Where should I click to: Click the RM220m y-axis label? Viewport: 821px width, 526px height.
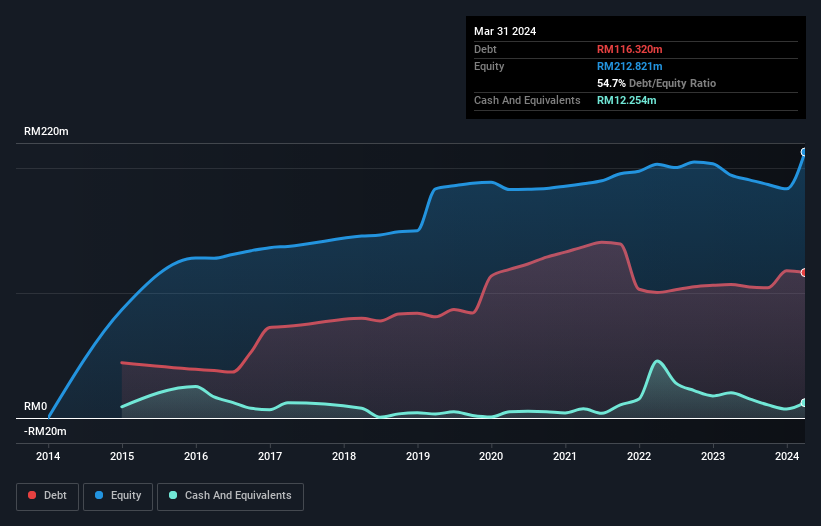click(x=46, y=131)
